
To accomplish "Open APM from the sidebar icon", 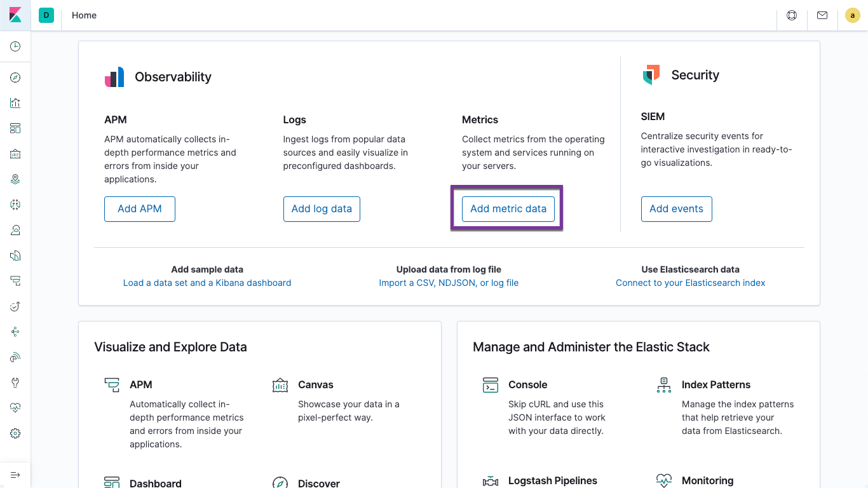I will tap(15, 281).
